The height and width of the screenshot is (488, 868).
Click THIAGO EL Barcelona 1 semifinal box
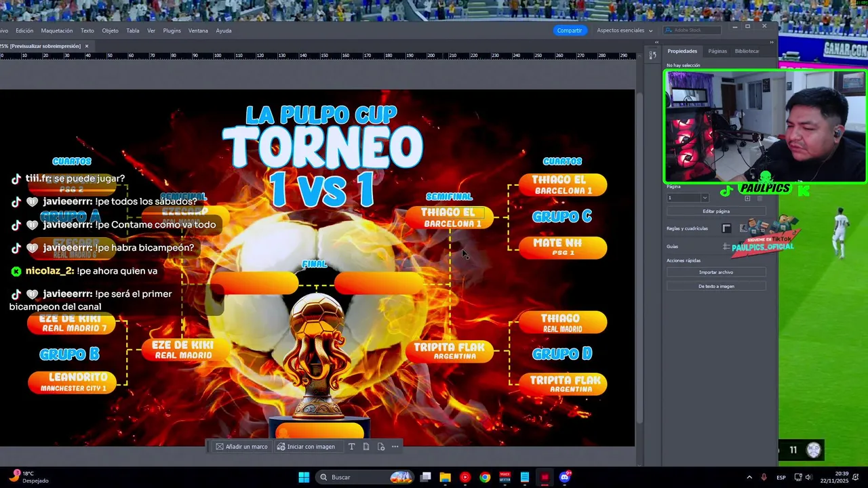tap(449, 218)
